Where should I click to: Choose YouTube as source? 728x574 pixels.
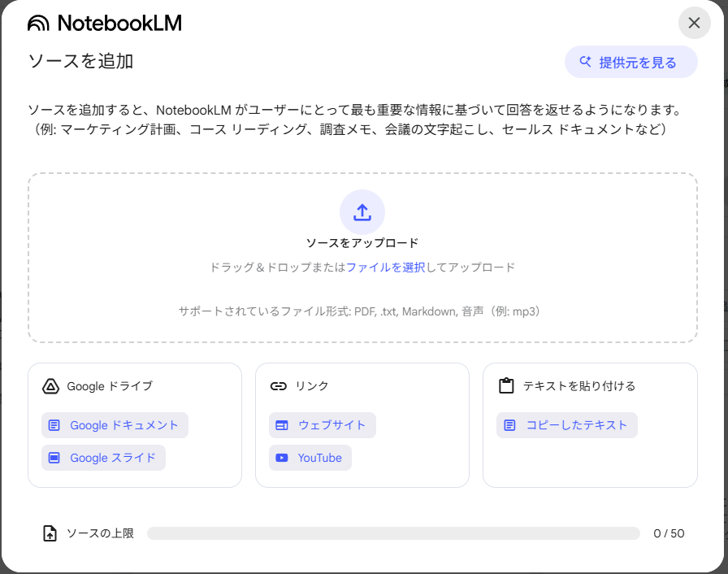point(310,458)
